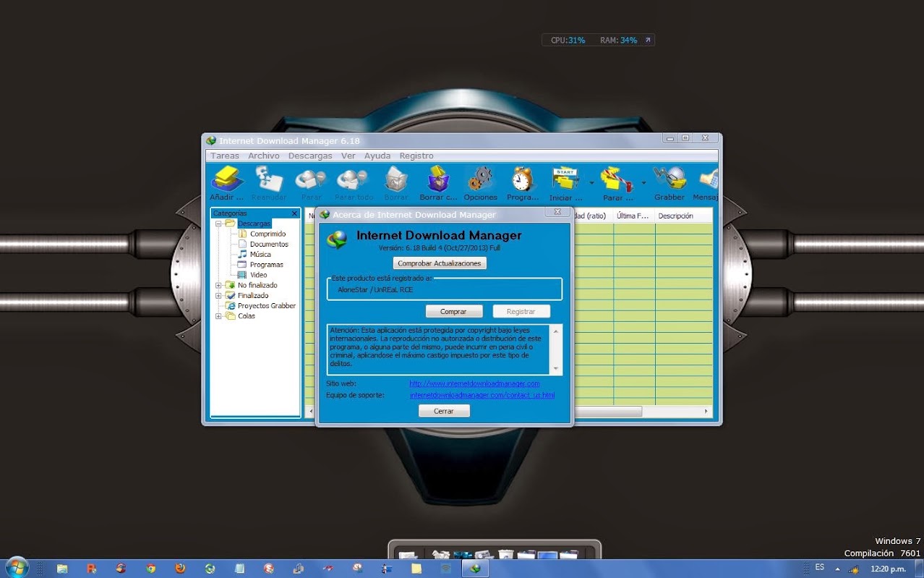
Task: Click the IDM logo in the About dialog
Action: tap(337, 239)
